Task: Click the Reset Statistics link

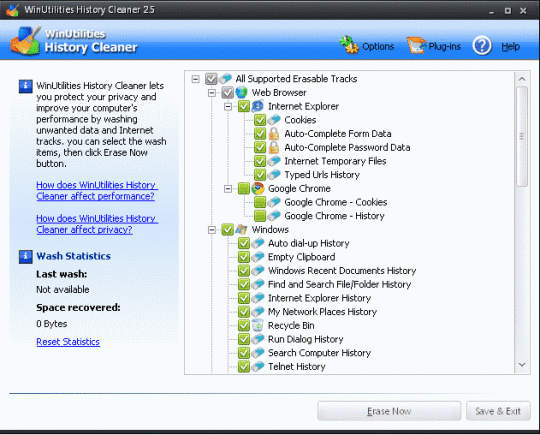Action: (x=68, y=342)
